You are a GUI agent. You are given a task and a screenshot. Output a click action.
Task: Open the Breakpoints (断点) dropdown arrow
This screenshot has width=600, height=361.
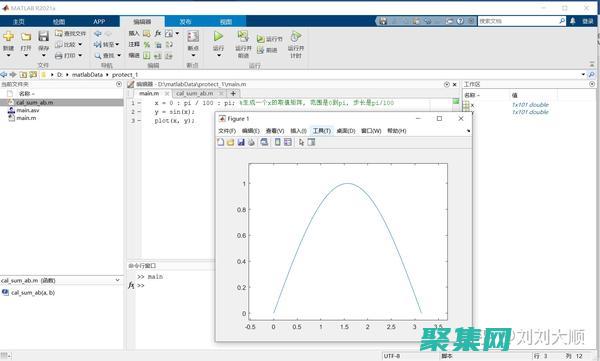[193, 56]
